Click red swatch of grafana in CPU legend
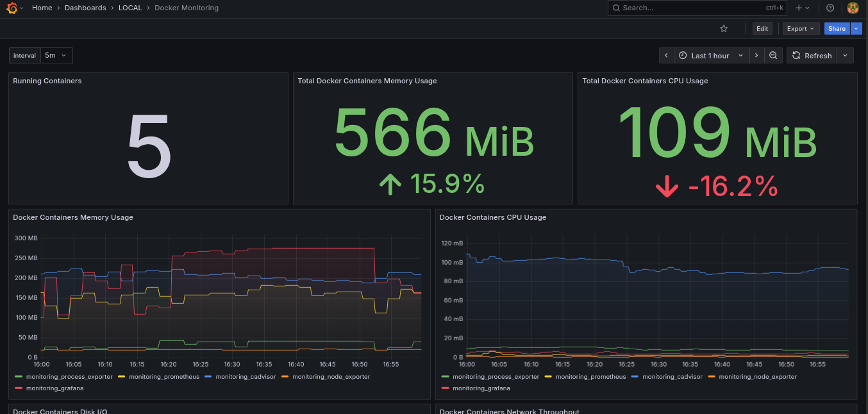Screen dimensions: 868x414 445,388
